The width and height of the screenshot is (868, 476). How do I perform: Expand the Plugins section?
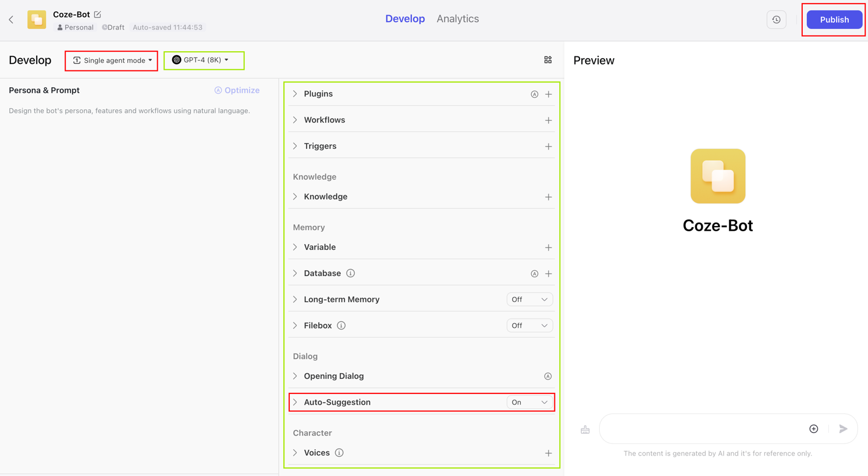[x=295, y=94]
